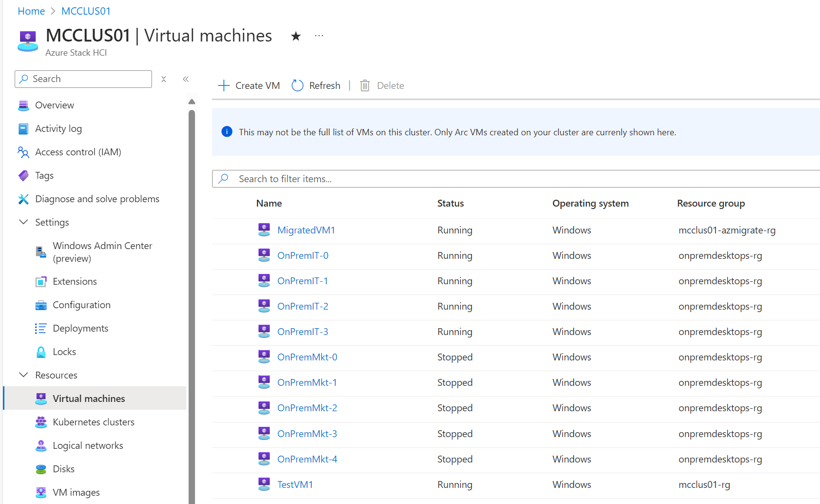Star MCCLUS01 as a favorite
This screenshot has width=820, height=504.
point(296,36)
